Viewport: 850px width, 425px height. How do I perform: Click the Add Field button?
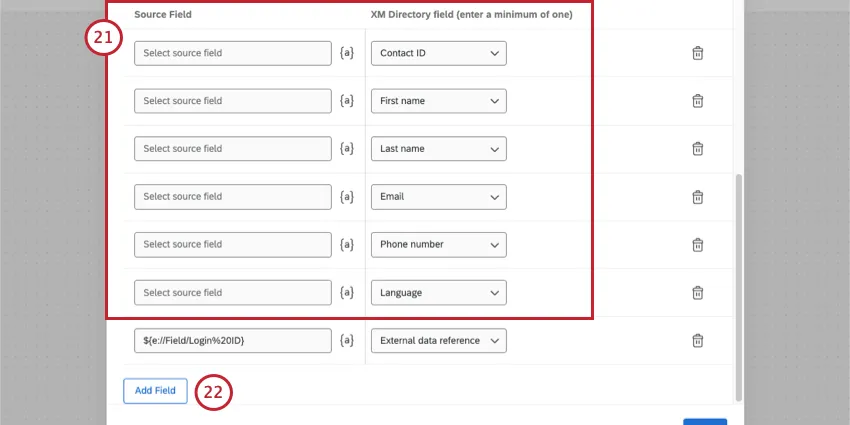155,390
